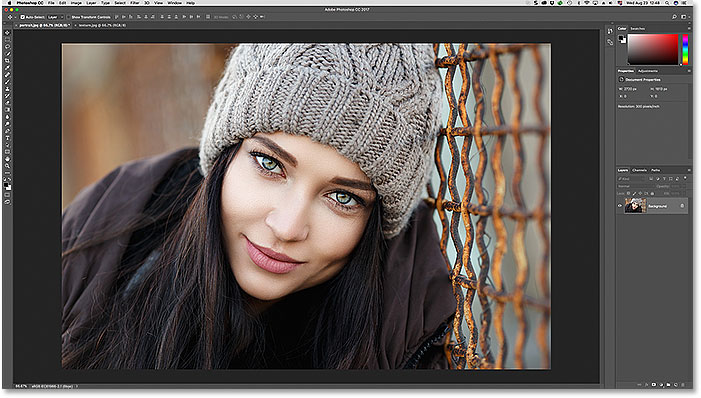Select the Blur tool
701x398 pixels.
coord(8,117)
